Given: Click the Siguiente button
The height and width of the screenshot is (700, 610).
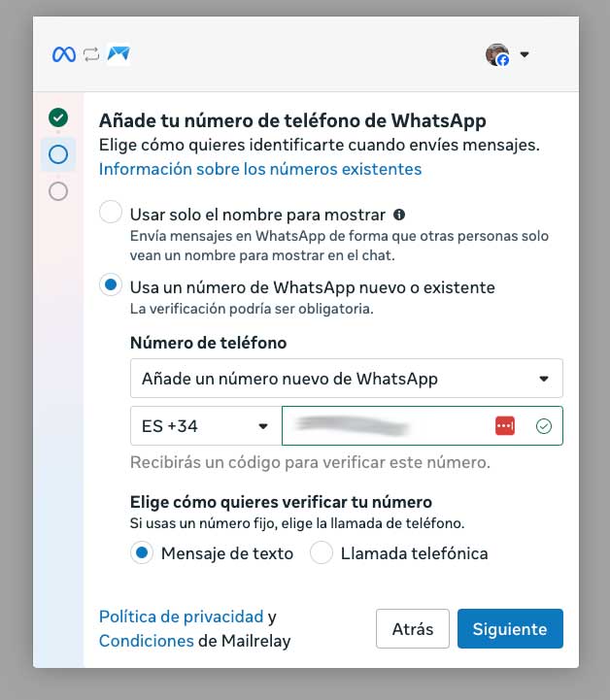Looking at the screenshot, I should (510, 628).
